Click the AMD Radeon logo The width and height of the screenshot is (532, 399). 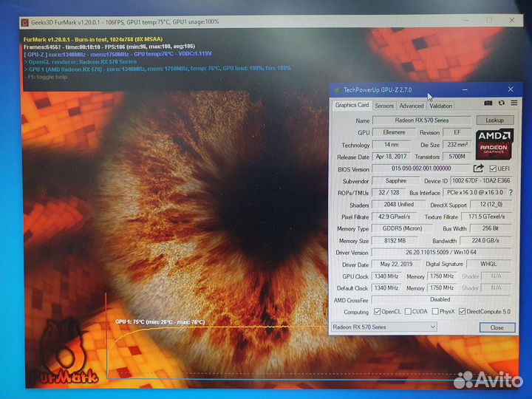click(x=494, y=144)
